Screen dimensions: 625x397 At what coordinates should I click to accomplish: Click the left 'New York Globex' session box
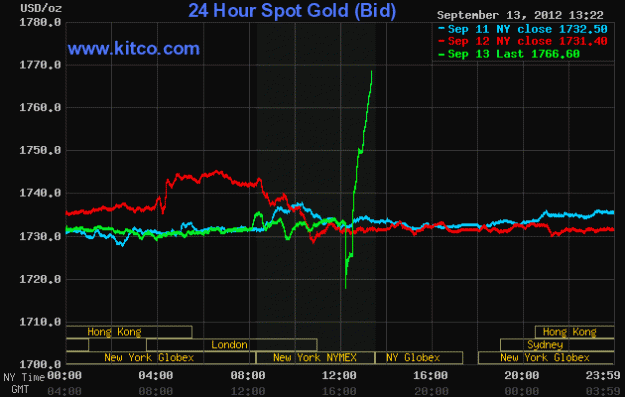pyautogui.click(x=160, y=358)
